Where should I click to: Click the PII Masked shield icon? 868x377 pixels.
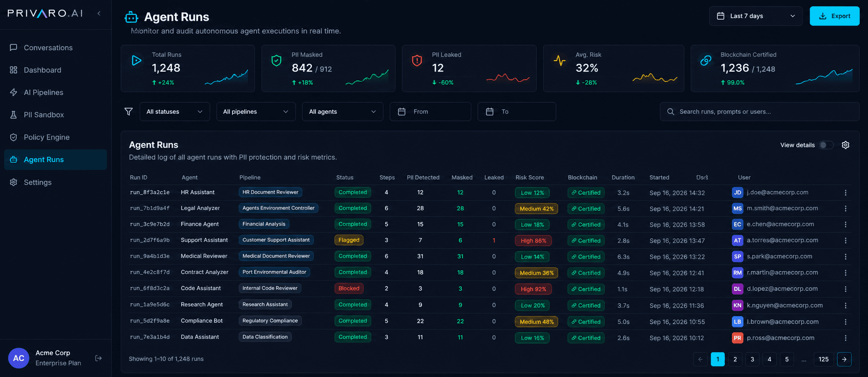click(x=276, y=61)
